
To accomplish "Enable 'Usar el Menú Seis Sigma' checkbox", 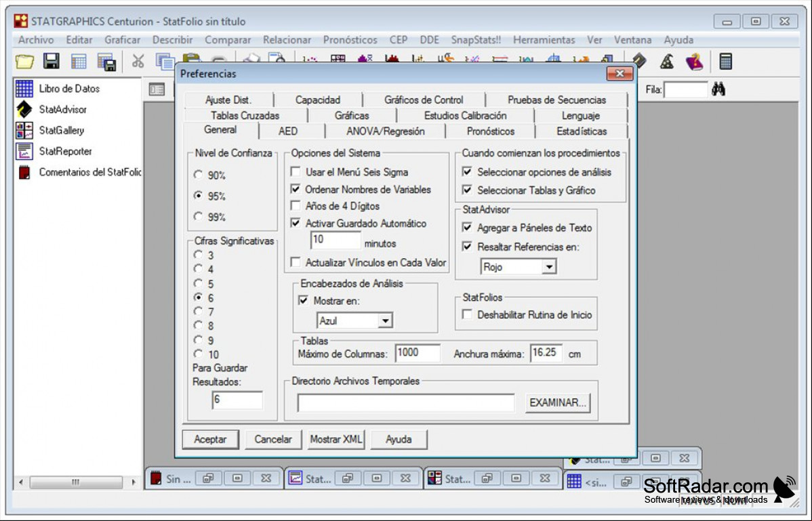I will click(x=296, y=172).
